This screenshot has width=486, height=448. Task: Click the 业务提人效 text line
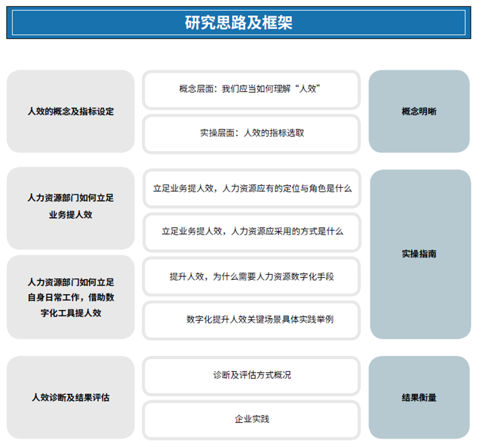click(x=71, y=215)
